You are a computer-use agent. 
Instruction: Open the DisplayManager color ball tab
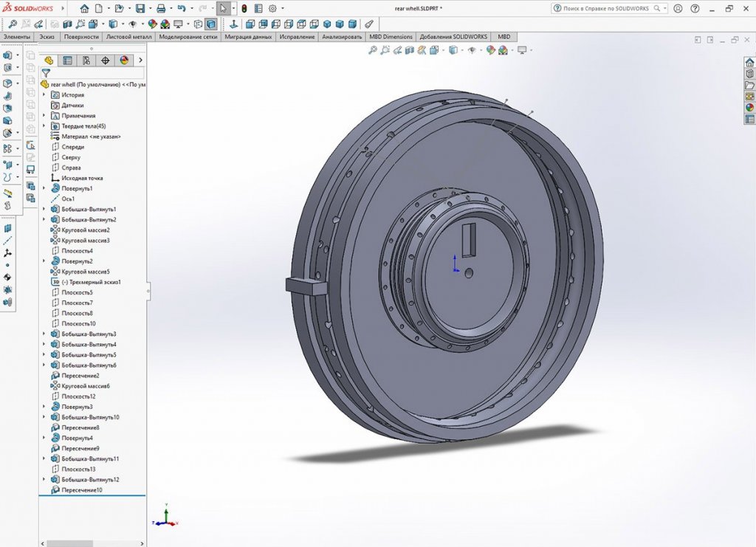(x=123, y=61)
